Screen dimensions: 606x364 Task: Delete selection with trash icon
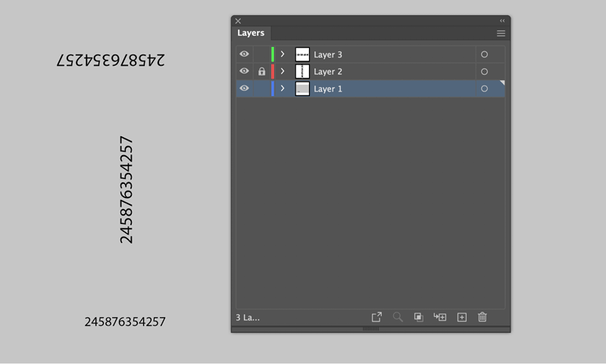tap(483, 317)
